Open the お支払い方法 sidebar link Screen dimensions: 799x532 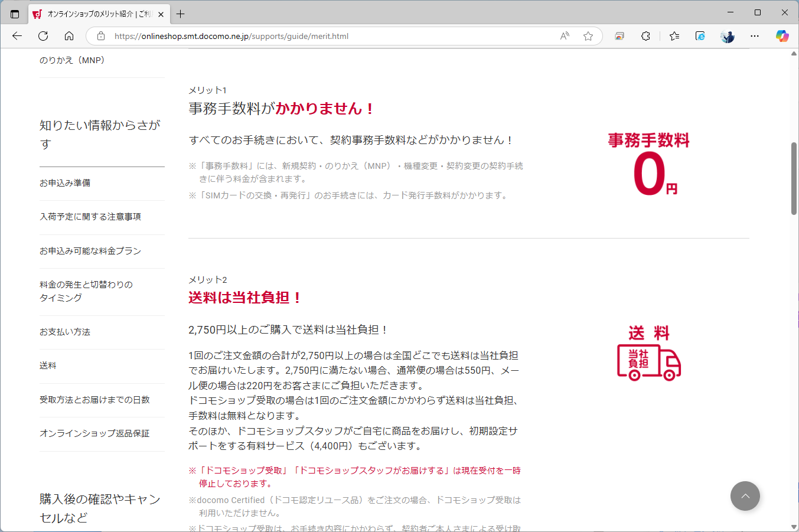[64, 332]
